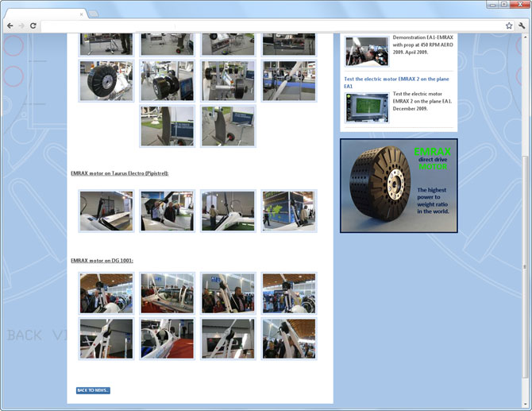Open third Taurus Electro glider photo
Screen dimensions: 532x411
[x=228, y=211]
